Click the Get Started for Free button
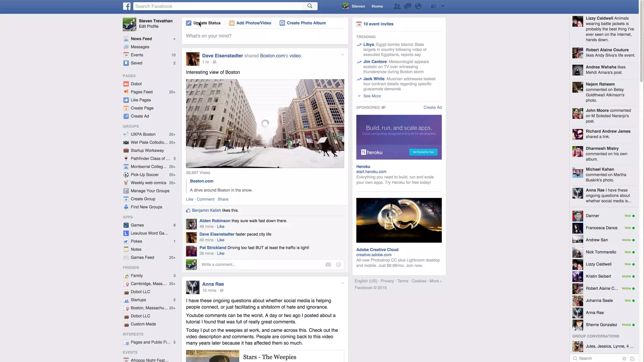The height and width of the screenshot is (362, 644). coord(423,152)
